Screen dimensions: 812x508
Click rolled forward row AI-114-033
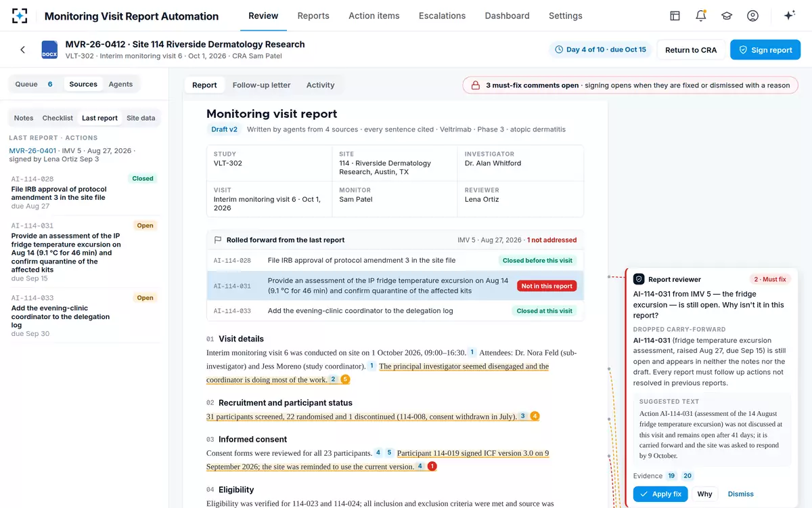click(x=395, y=311)
